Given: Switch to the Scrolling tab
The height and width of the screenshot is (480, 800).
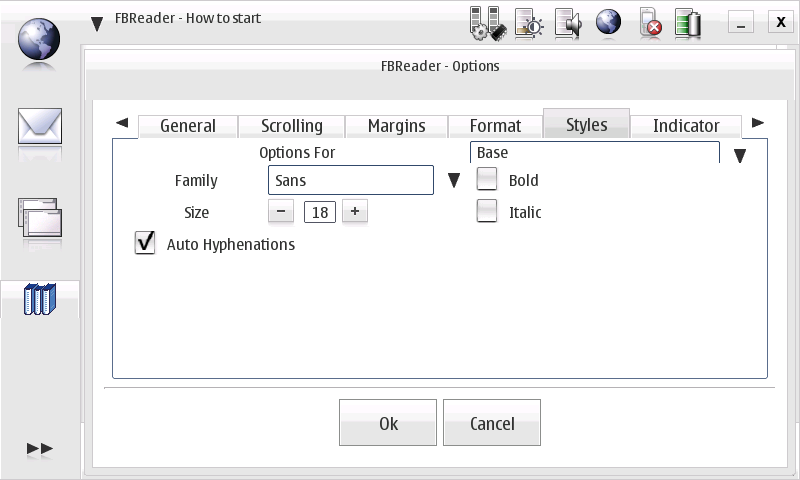Looking at the screenshot, I should (292, 126).
